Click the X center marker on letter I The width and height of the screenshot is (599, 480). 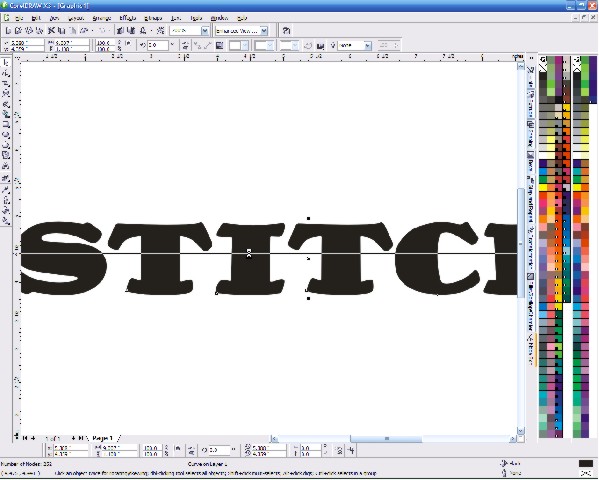click(x=249, y=253)
